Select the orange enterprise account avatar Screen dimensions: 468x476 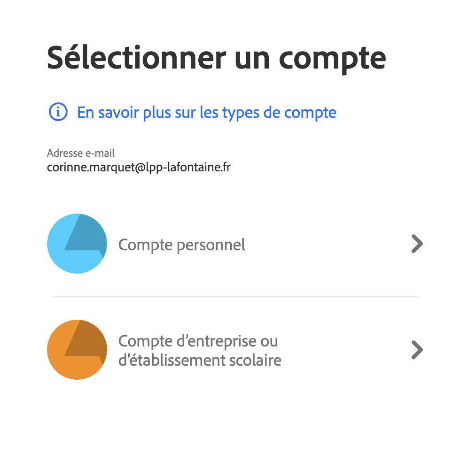point(77,350)
